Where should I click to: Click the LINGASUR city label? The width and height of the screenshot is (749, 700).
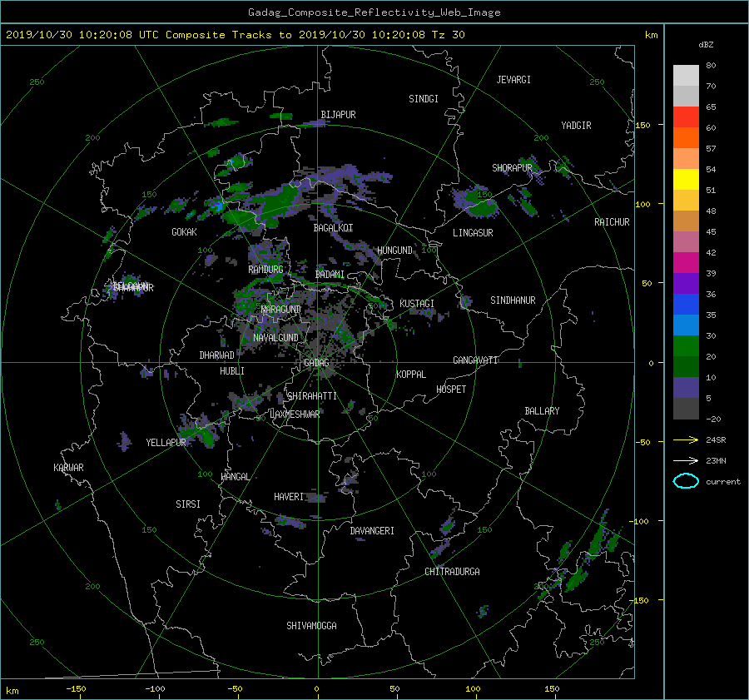(x=473, y=233)
